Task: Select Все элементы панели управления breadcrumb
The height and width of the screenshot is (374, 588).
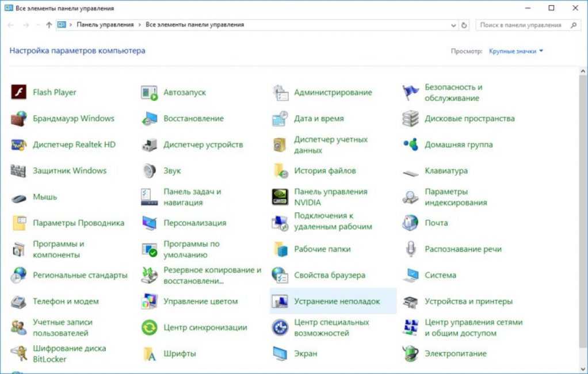Action: click(194, 25)
